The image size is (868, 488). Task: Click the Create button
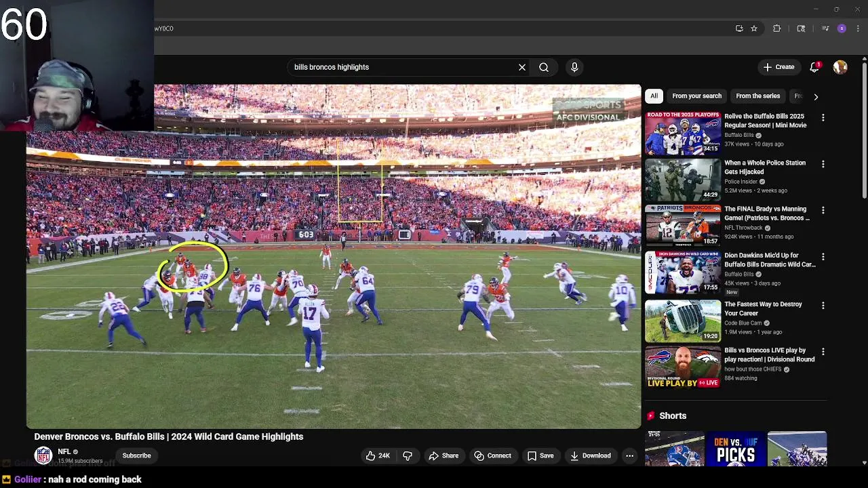778,67
